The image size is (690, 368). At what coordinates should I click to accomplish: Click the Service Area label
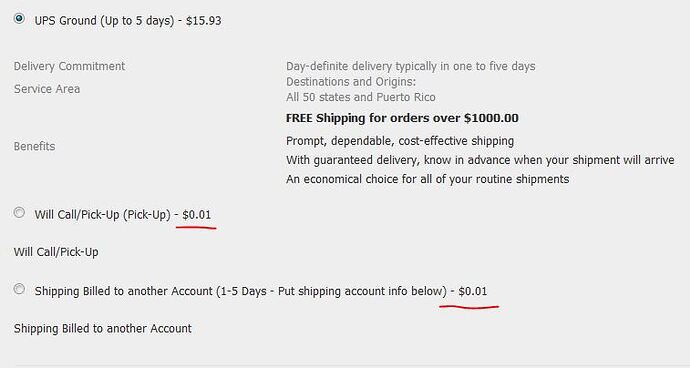[47, 89]
